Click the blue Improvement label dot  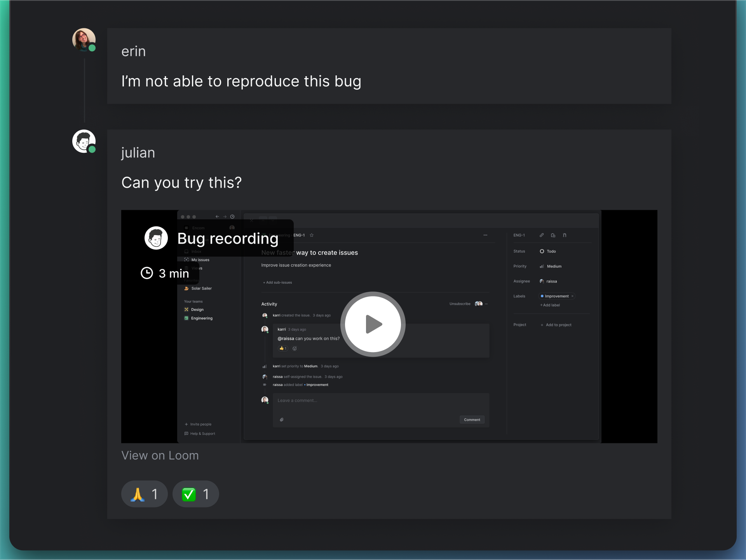tap(542, 296)
